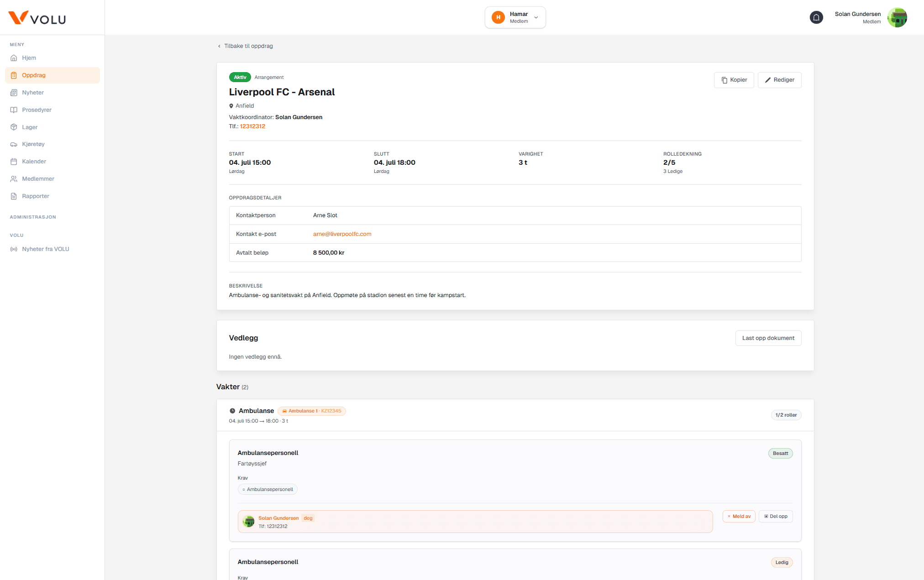Navigate to Prosedyrer
This screenshot has width=924, height=580.
(x=52, y=110)
